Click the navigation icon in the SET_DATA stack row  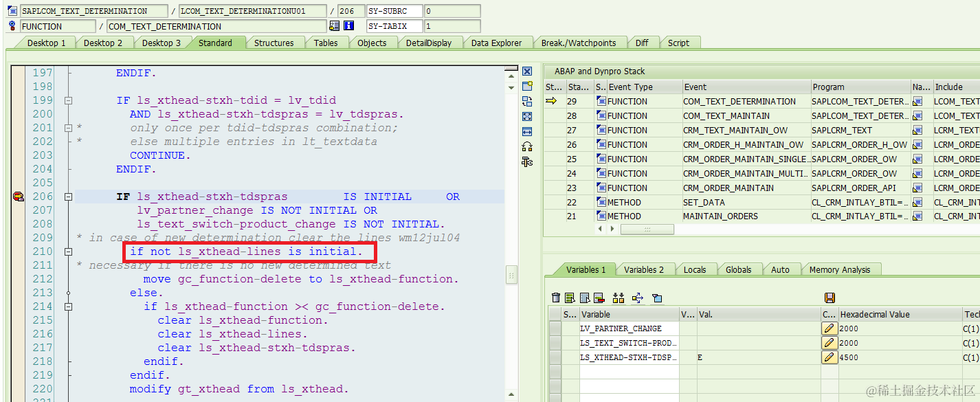pyautogui.click(x=917, y=203)
